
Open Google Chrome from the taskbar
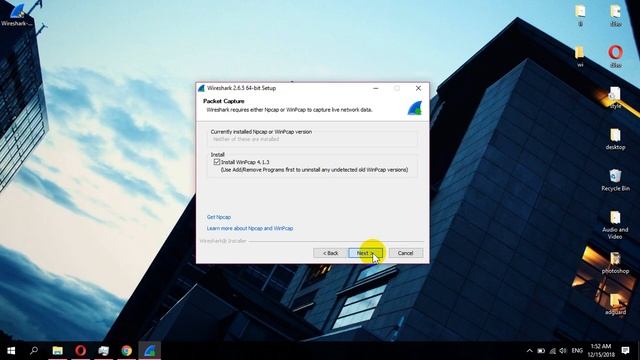coord(127,351)
